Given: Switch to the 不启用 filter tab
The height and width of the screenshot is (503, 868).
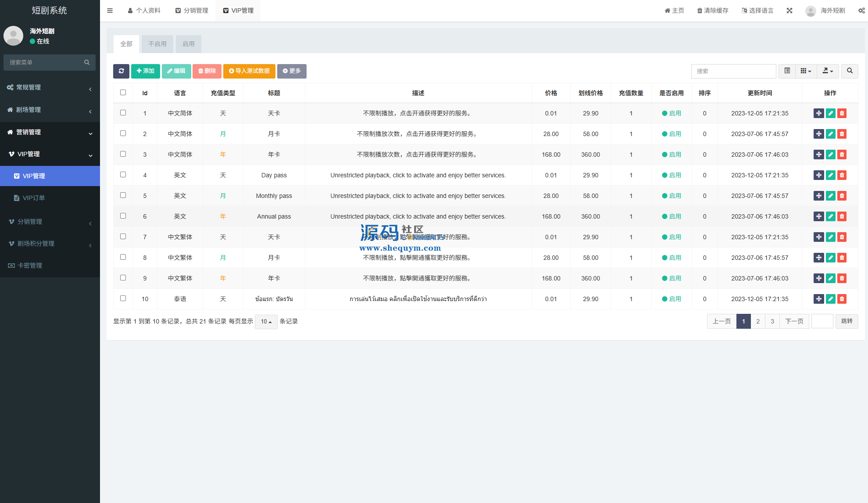Looking at the screenshot, I should [157, 44].
